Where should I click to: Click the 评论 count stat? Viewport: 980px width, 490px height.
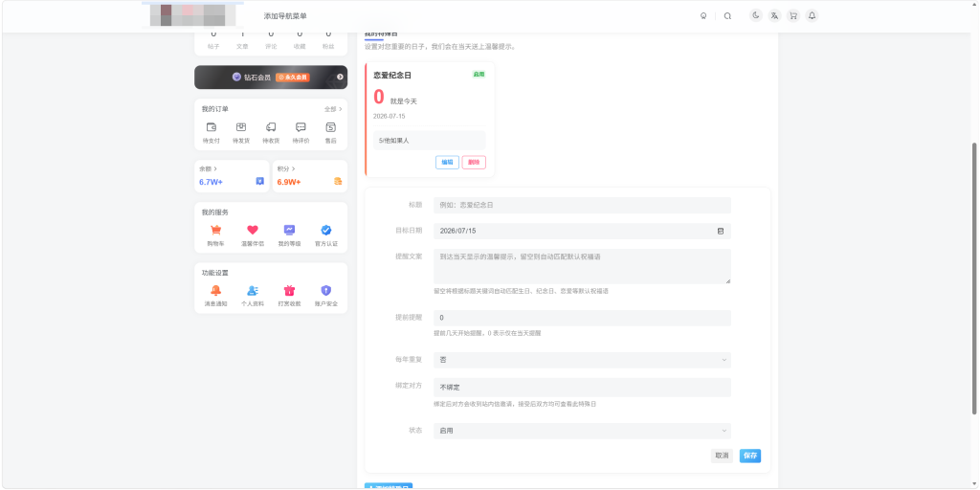(271, 40)
